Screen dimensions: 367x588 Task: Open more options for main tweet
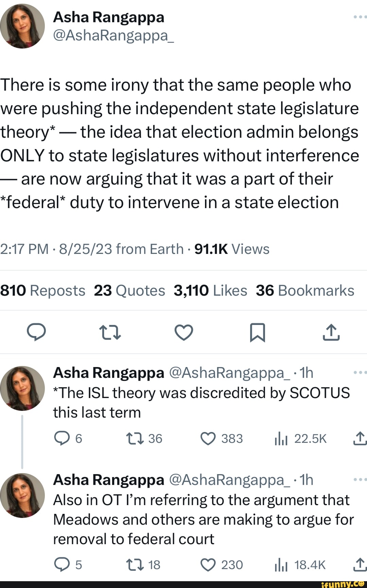pos(360,17)
